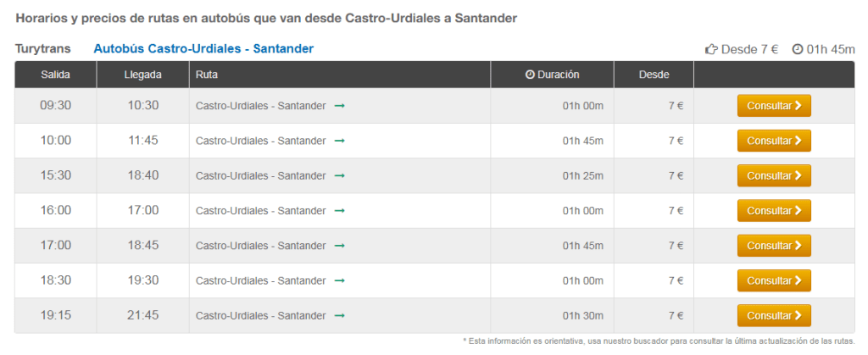The height and width of the screenshot is (355, 868).
Task: Click the thumbs-up icon beside Desde 7 €
Action: (711, 49)
